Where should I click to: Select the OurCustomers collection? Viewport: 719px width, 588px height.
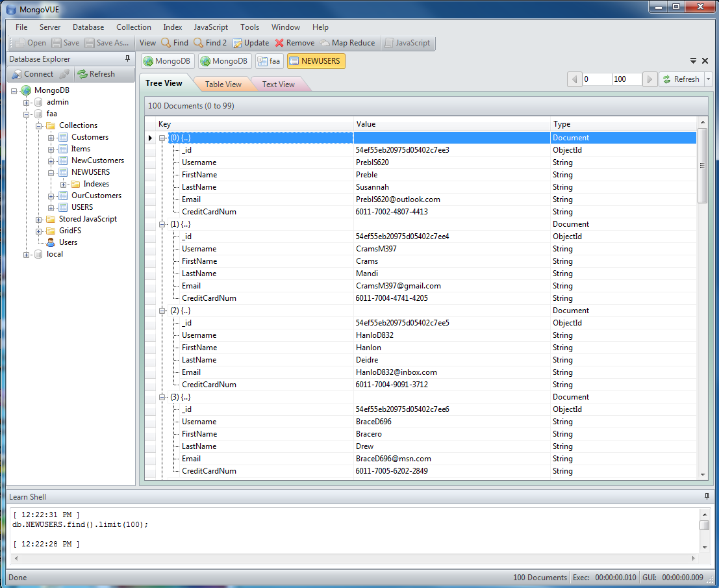[96, 196]
